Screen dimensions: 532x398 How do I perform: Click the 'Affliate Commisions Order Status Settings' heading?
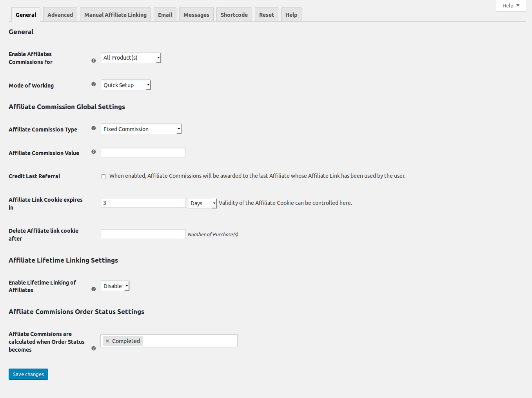pos(76,312)
